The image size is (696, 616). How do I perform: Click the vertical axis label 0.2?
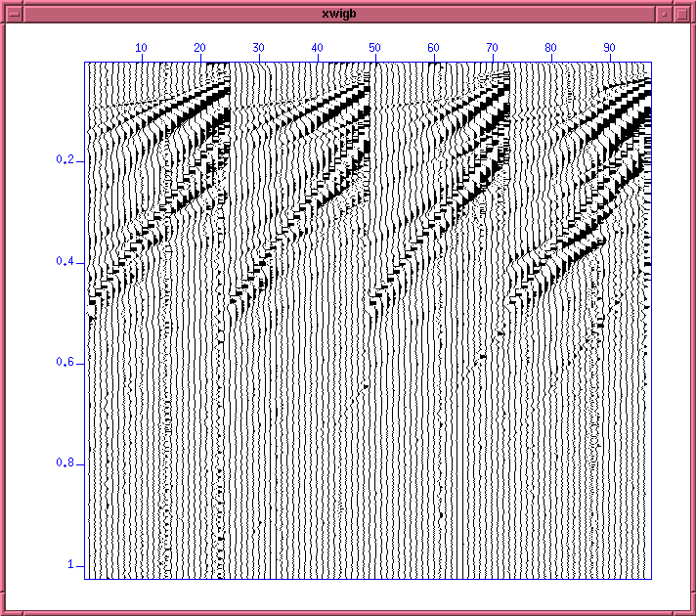(65, 159)
